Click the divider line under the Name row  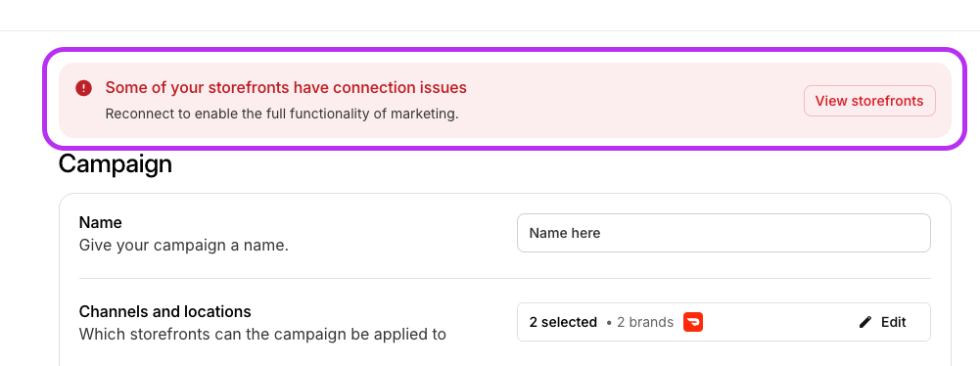point(505,279)
